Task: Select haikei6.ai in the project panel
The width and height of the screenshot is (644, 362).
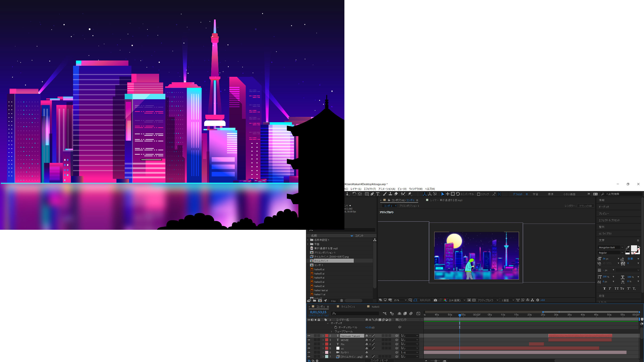Action: [319, 270]
